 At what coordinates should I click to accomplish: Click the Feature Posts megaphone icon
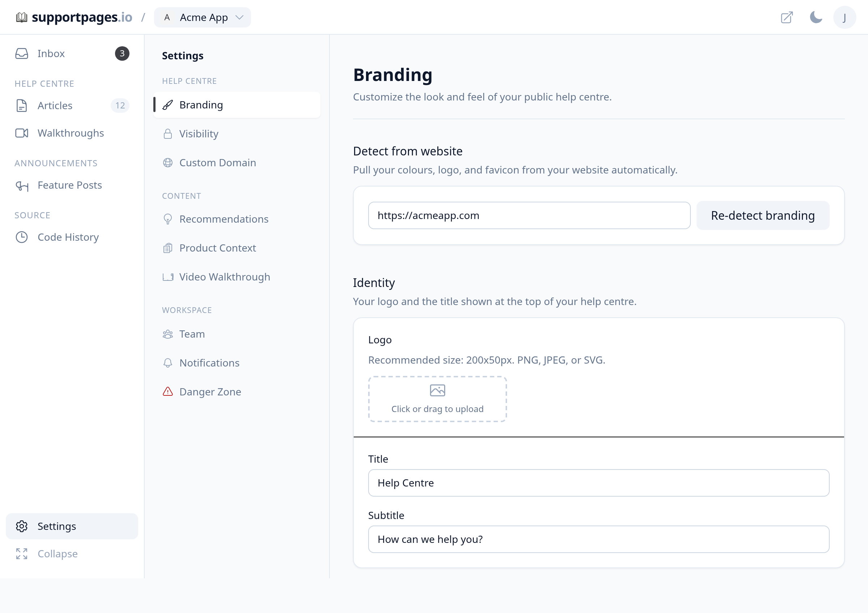click(x=22, y=185)
